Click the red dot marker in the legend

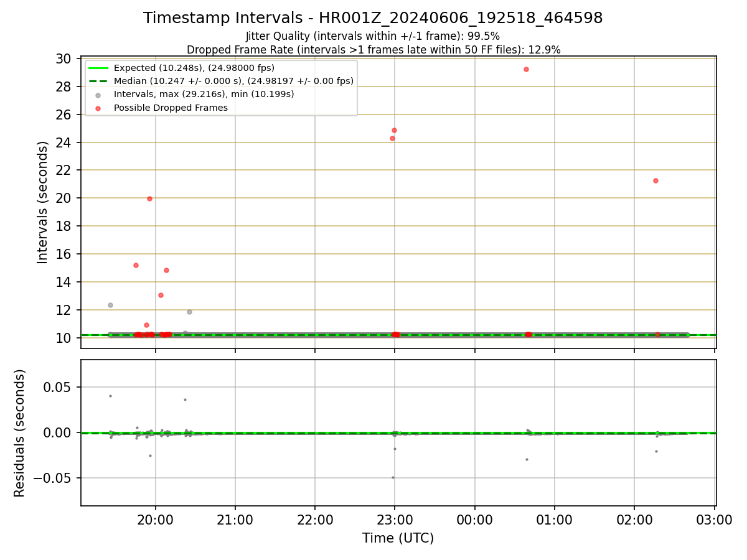point(98,108)
